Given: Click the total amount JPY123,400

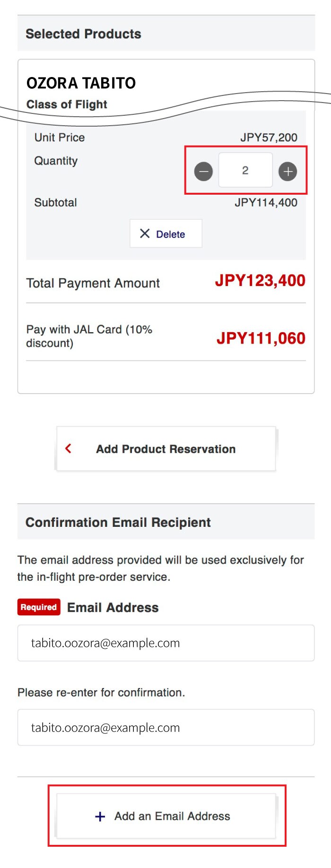Looking at the screenshot, I should point(260,281).
